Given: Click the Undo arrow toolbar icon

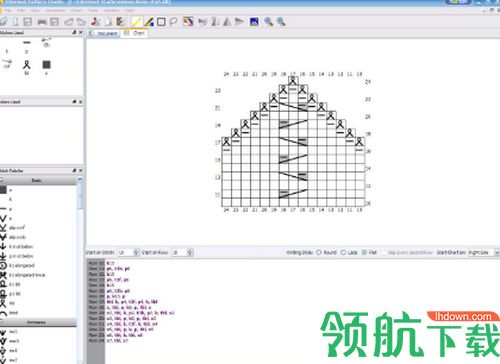Looking at the screenshot, I should click(69, 22).
